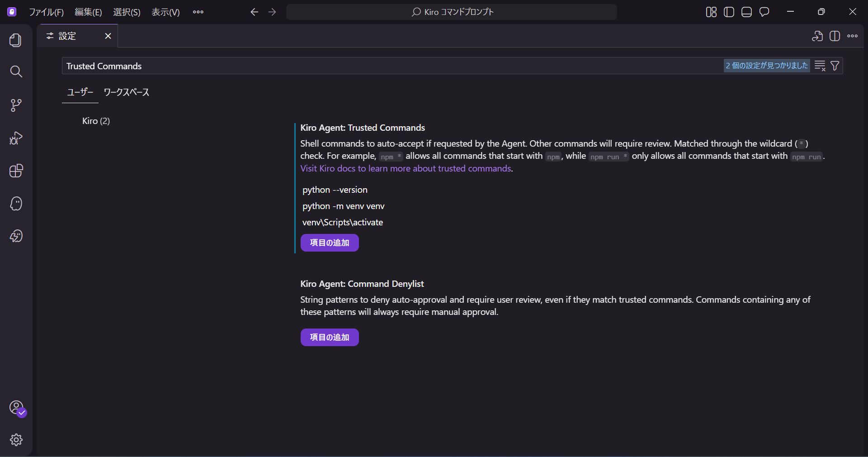The height and width of the screenshot is (457, 868).
Task: Toggle the bottom panel visibility
Action: 746,12
